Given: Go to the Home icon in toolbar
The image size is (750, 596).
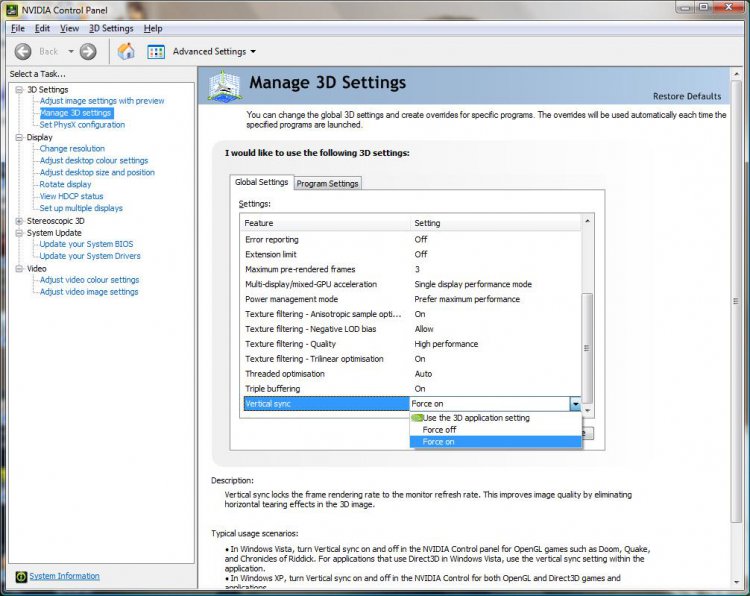Looking at the screenshot, I should tap(126, 51).
